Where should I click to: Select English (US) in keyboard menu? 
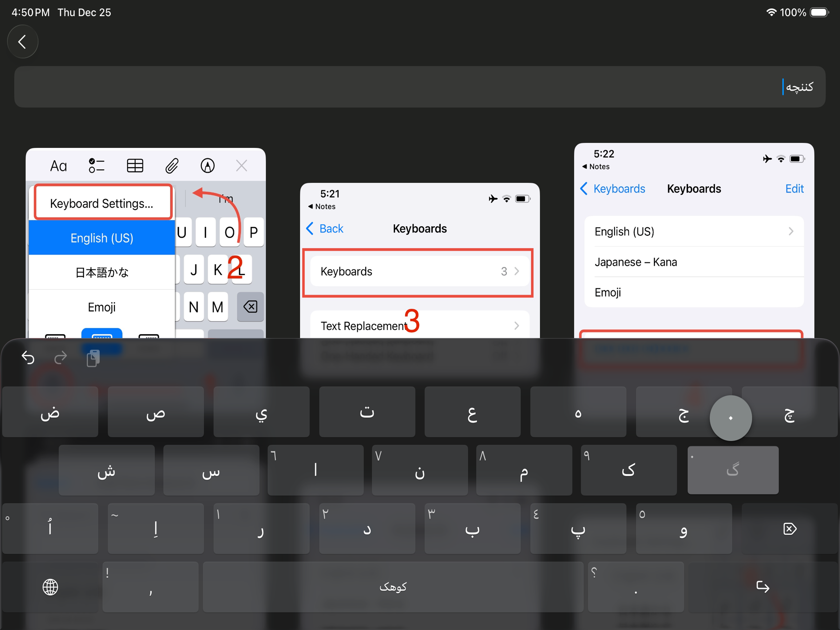[x=102, y=238]
